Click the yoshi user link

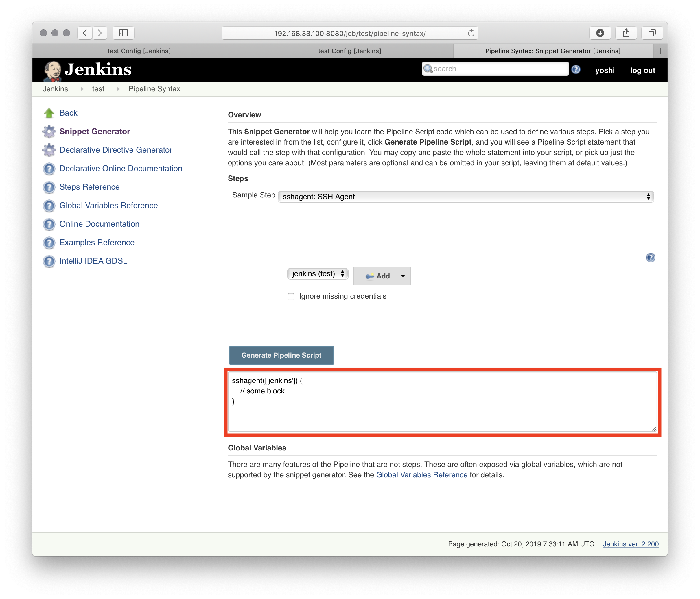605,71
